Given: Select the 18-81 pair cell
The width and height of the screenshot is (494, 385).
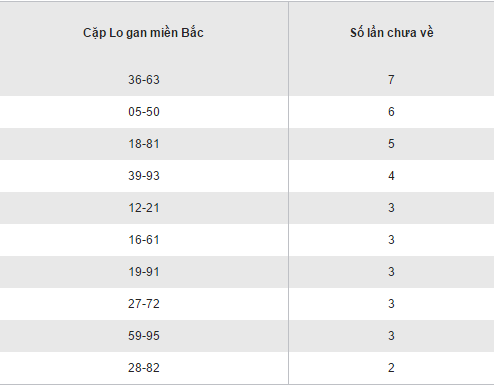Looking at the screenshot, I should click(144, 144).
